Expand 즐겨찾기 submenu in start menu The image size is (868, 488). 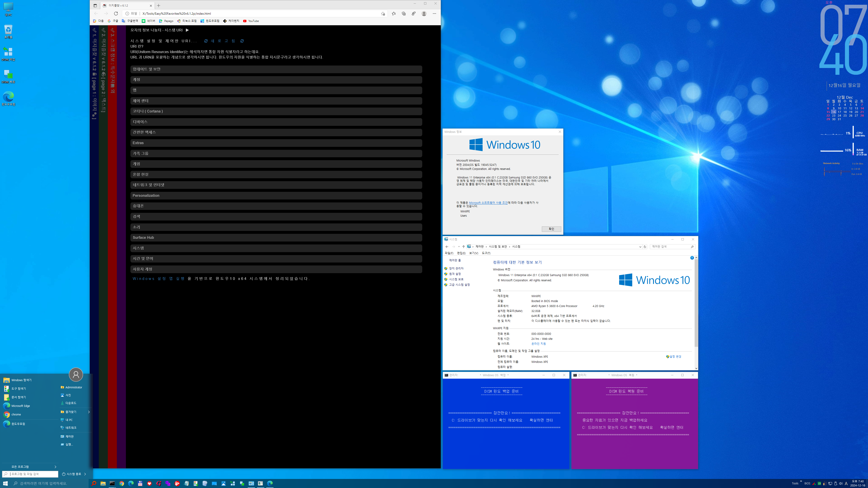point(75,412)
